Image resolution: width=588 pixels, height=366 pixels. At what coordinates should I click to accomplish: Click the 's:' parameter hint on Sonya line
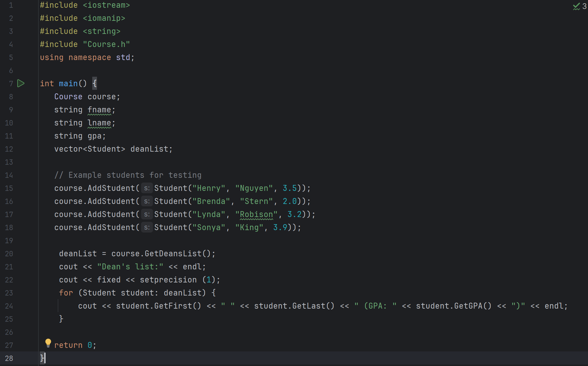[147, 227]
